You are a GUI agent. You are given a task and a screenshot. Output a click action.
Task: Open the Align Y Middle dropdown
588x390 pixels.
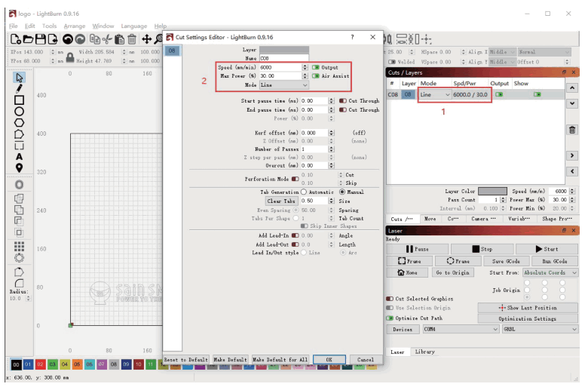(502, 62)
